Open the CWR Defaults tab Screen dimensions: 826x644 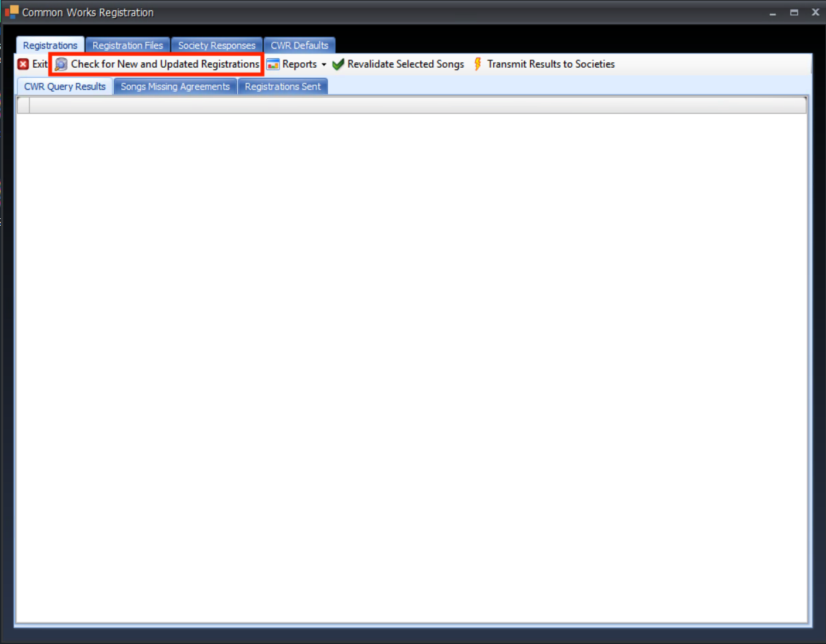pos(299,45)
